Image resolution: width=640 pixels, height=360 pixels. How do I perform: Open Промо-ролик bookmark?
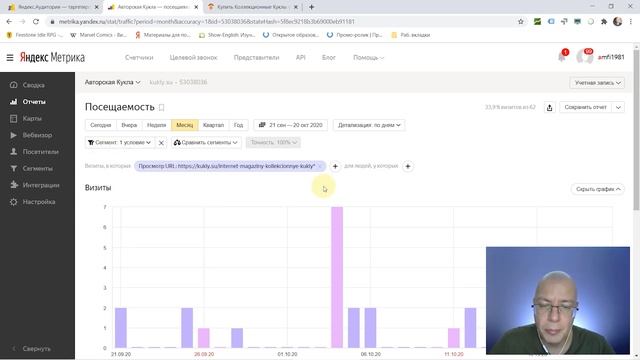355,35
